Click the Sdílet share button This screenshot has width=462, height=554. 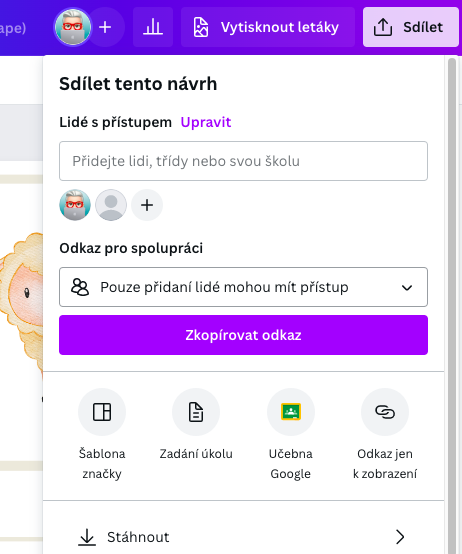click(x=411, y=27)
